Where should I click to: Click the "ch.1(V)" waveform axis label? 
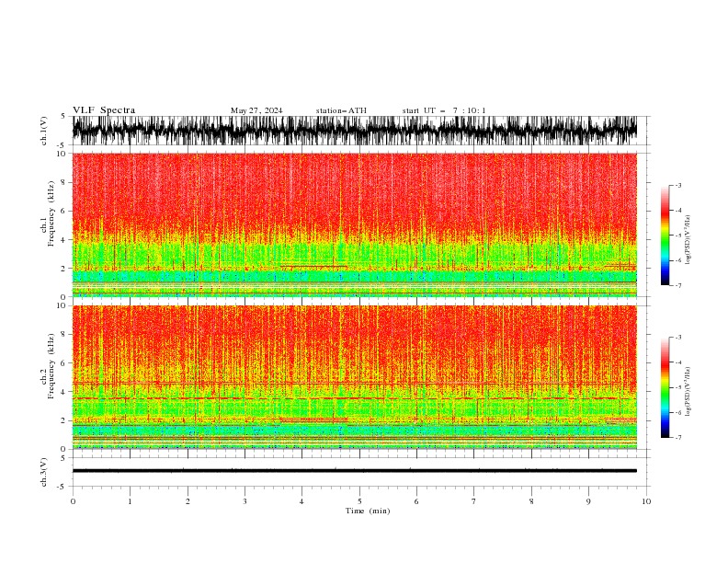click(44, 131)
